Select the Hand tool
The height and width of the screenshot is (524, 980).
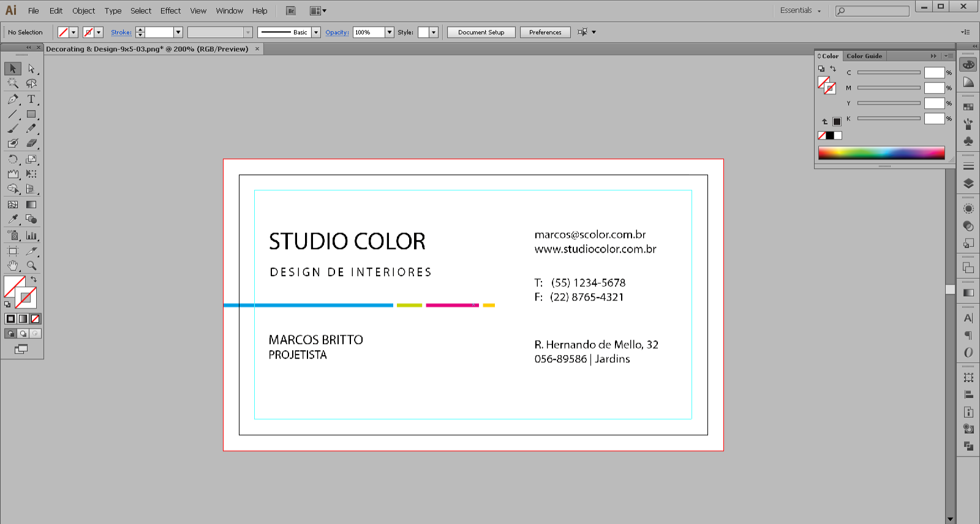pyautogui.click(x=13, y=266)
